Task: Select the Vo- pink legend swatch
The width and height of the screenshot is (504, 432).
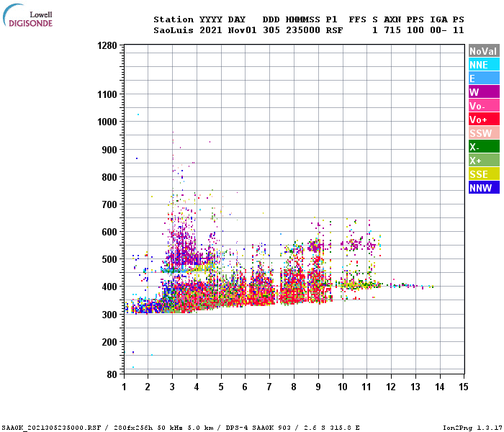Action: point(484,105)
